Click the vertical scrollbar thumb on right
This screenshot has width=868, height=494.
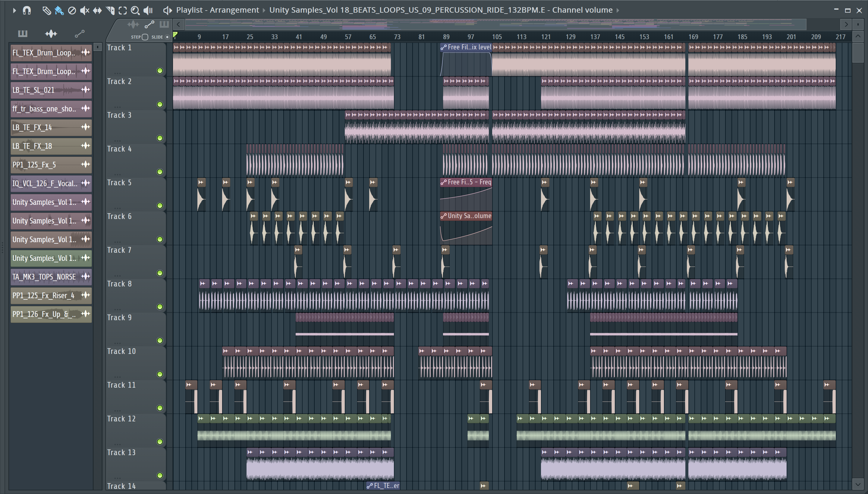coord(858,53)
